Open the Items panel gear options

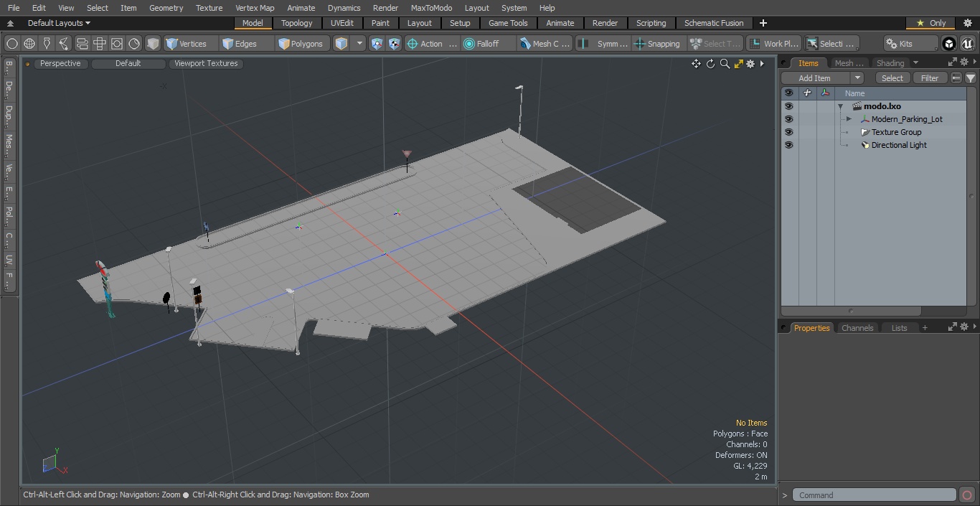pyautogui.click(x=964, y=62)
